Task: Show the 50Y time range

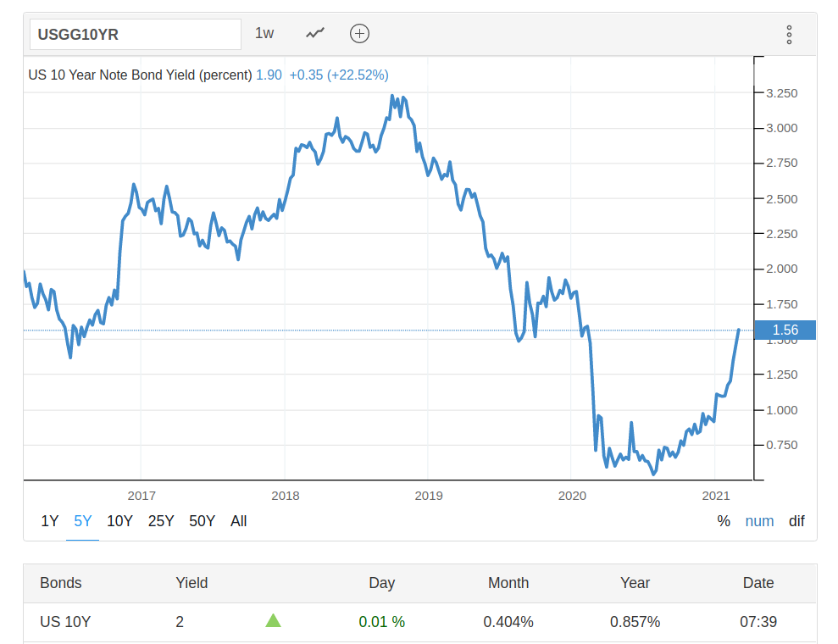Action: click(x=202, y=521)
